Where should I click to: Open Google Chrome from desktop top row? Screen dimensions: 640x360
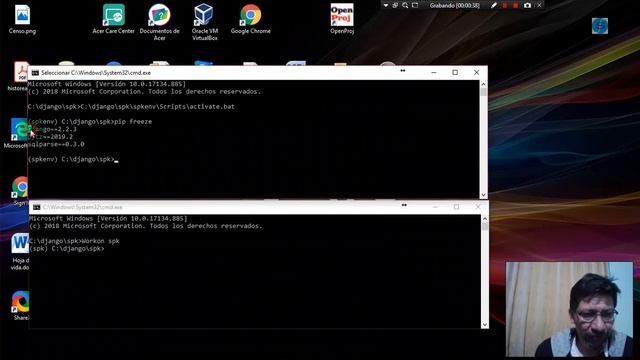pos(251,19)
